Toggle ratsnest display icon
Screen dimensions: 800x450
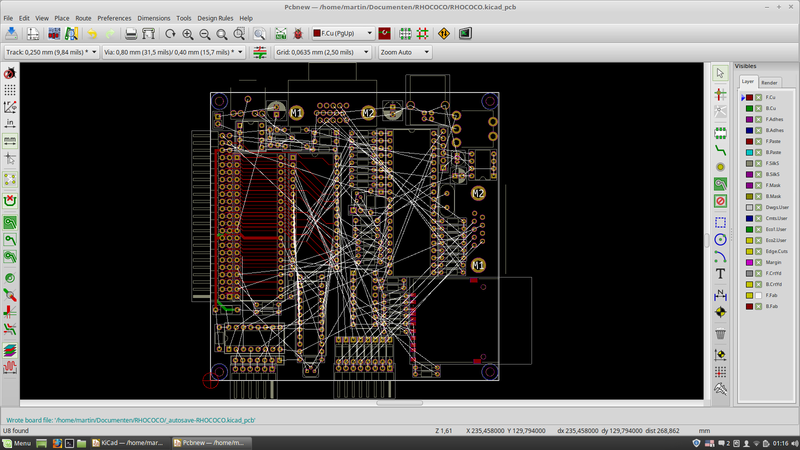pos(10,180)
